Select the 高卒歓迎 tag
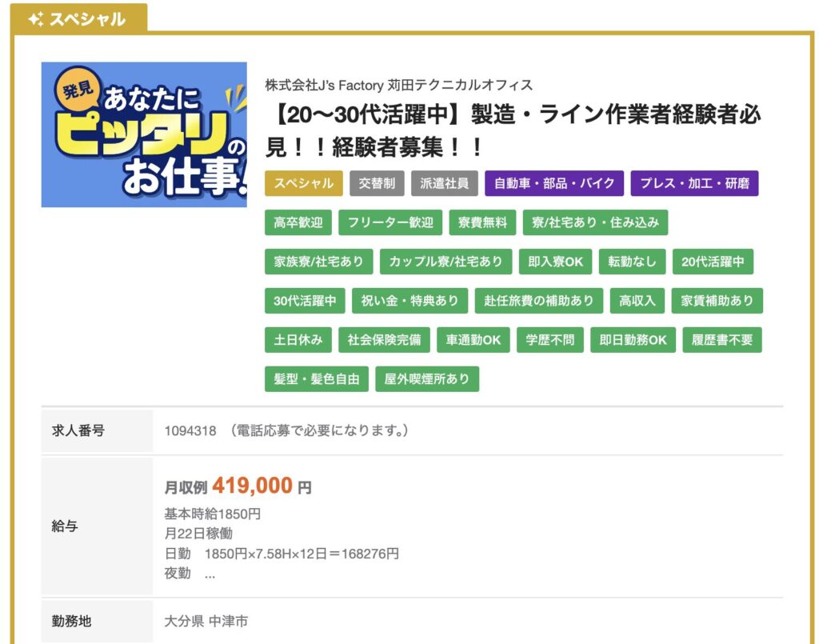The width and height of the screenshot is (819, 644). (298, 222)
